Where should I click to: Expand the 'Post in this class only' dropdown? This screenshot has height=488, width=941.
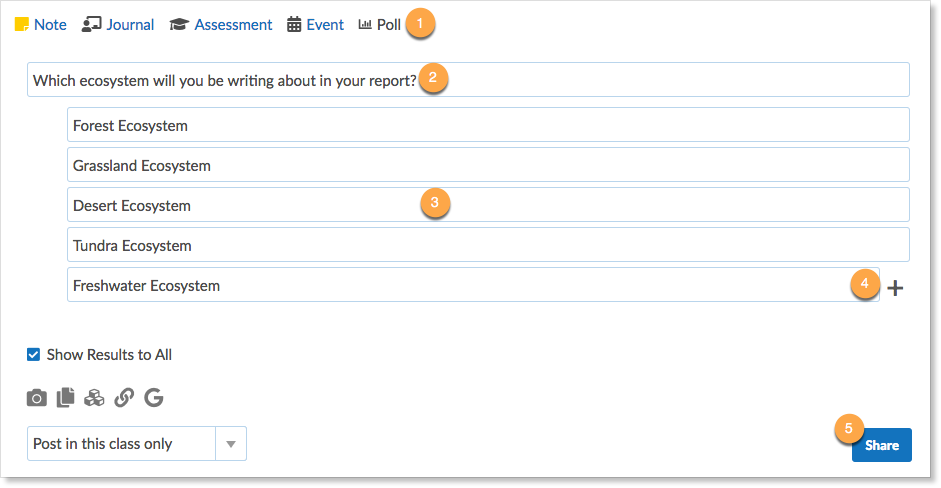[x=231, y=444]
